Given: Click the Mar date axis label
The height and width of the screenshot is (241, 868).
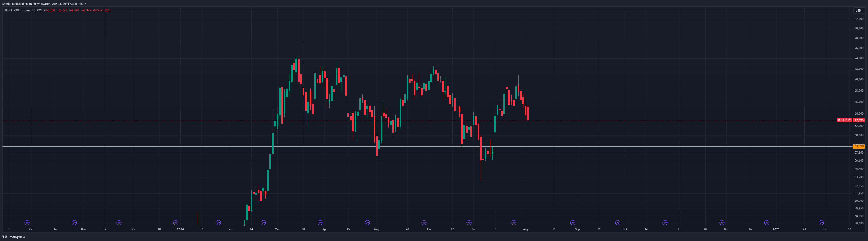Looking at the screenshot, I should click(x=277, y=229).
